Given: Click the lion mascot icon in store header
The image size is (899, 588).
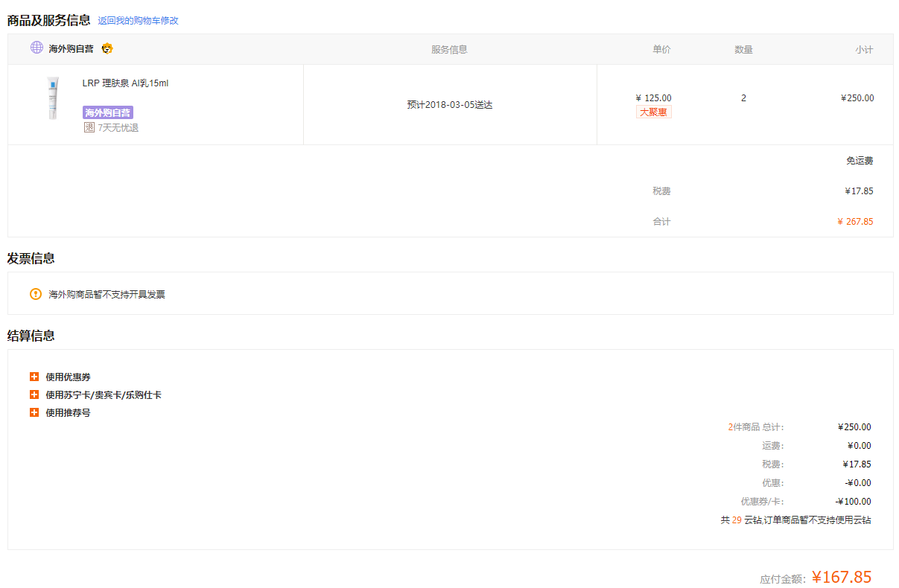Looking at the screenshot, I should (x=107, y=48).
